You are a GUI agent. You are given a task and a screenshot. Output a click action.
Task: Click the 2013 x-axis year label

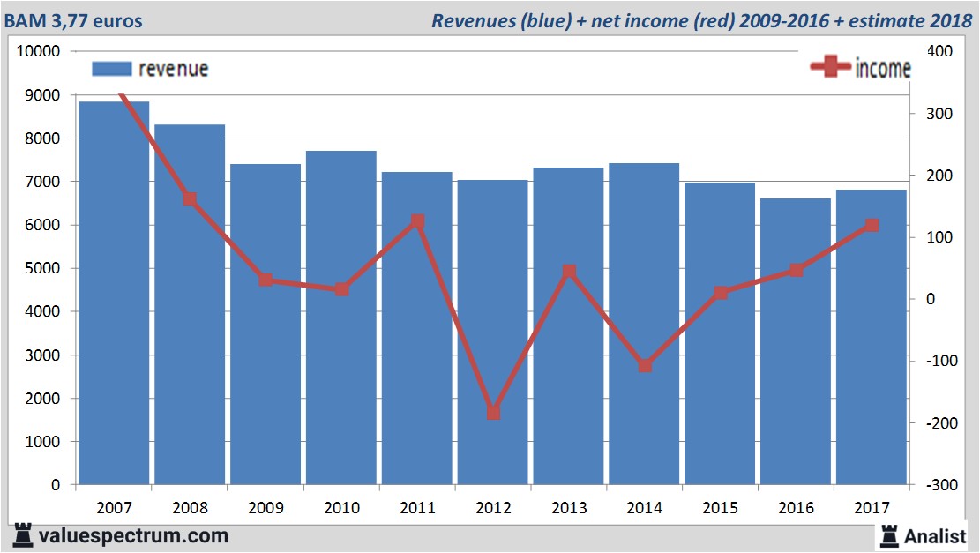click(569, 508)
